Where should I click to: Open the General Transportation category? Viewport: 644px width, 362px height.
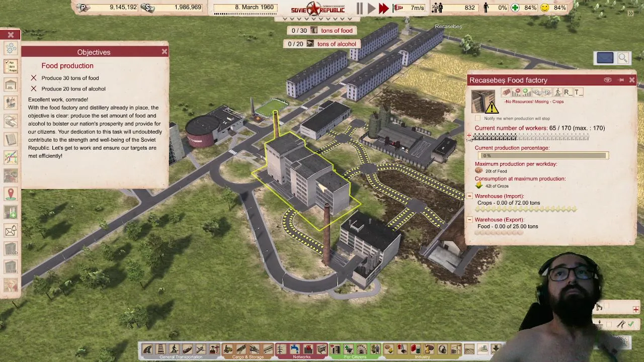tap(181, 357)
